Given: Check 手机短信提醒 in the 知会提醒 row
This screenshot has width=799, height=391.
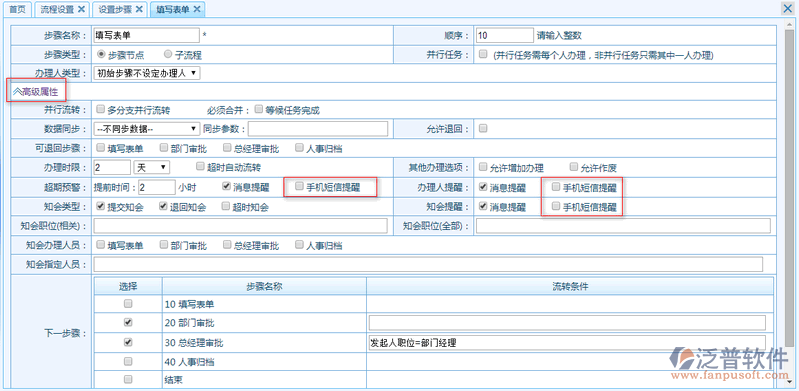Looking at the screenshot, I should [x=556, y=206].
